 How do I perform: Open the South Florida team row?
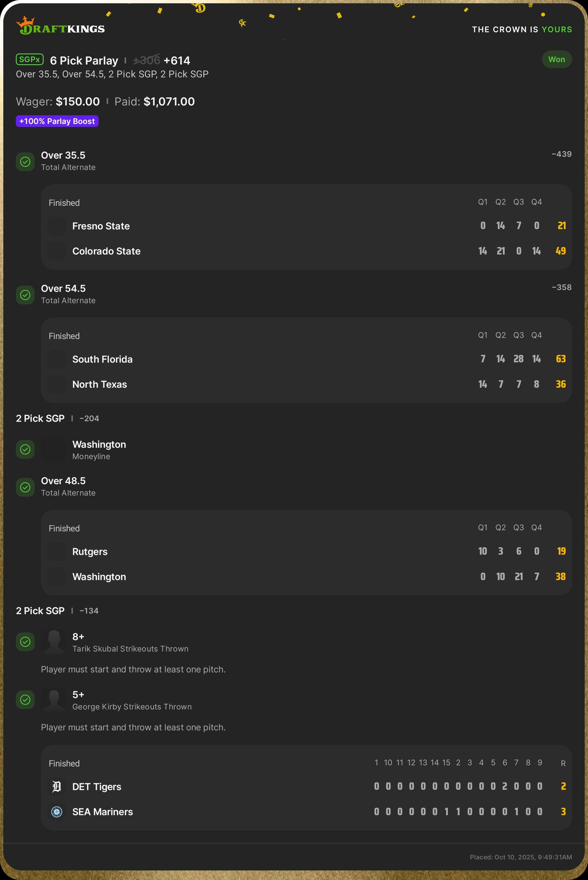click(102, 359)
